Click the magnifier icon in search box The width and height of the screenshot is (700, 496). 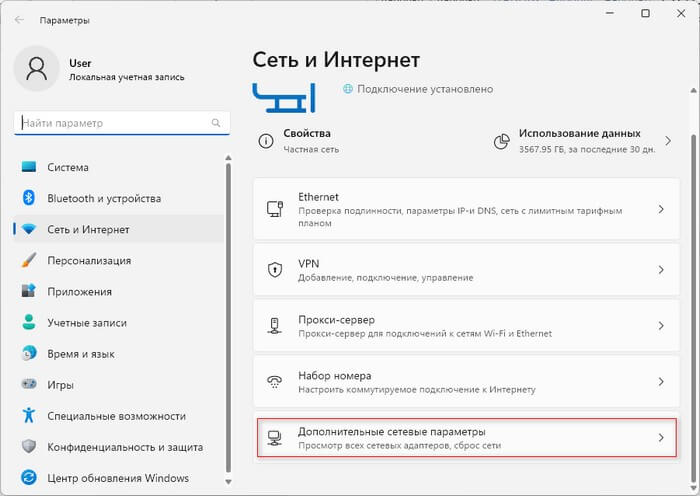(216, 123)
